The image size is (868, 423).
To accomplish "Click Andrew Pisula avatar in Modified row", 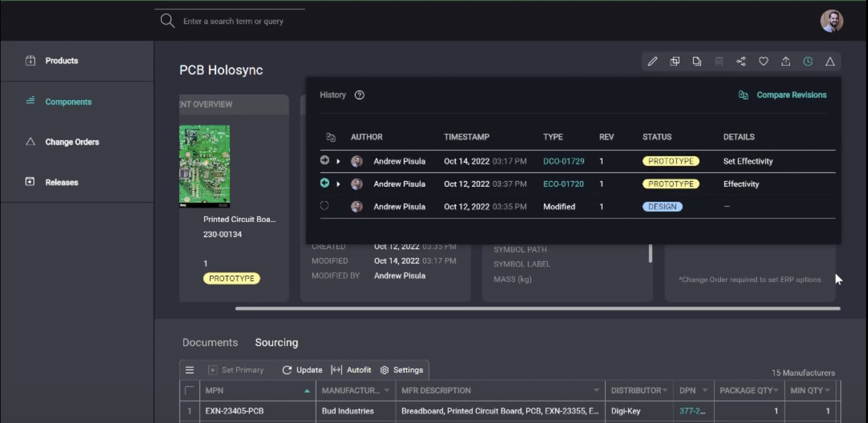I will pyautogui.click(x=356, y=206).
